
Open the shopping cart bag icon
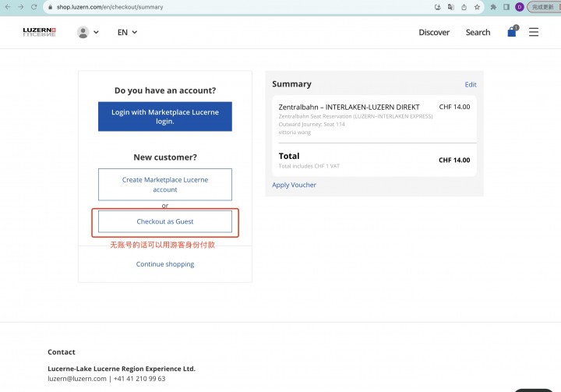[513, 31]
